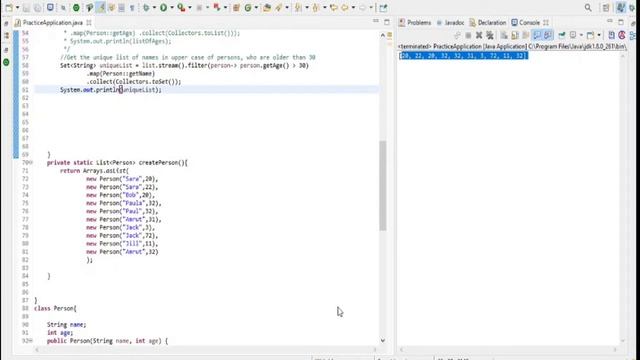The width and height of the screenshot is (640, 360).
Task: Click the Next Annotation icon
Action: point(298,8)
